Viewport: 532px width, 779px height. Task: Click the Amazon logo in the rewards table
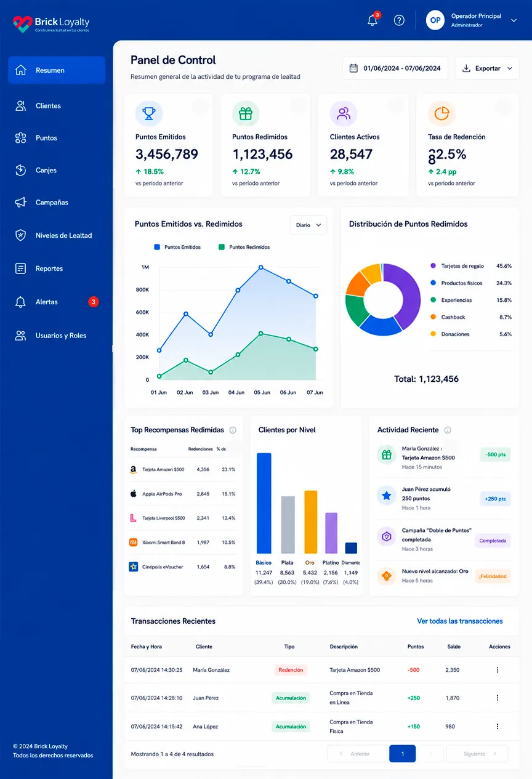click(133, 469)
